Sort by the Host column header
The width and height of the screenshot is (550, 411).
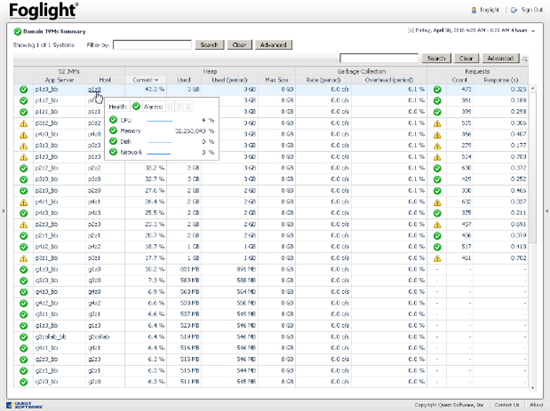point(105,80)
